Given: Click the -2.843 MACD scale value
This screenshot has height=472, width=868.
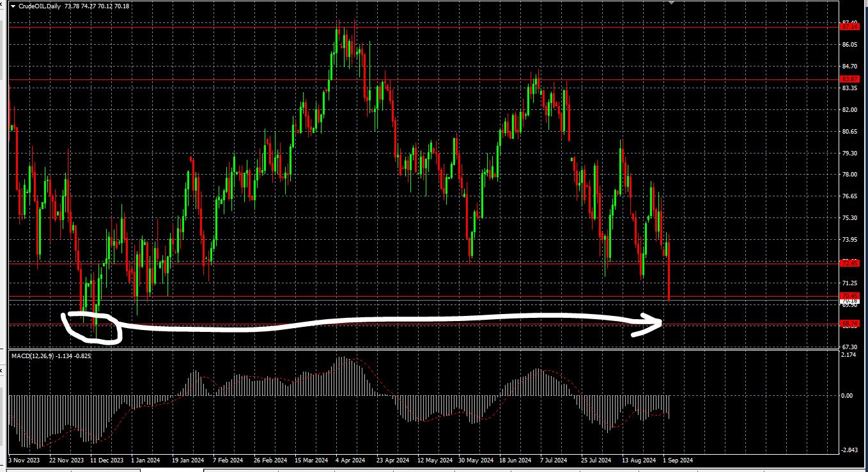Looking at the screenshot, I should point(850,450).
